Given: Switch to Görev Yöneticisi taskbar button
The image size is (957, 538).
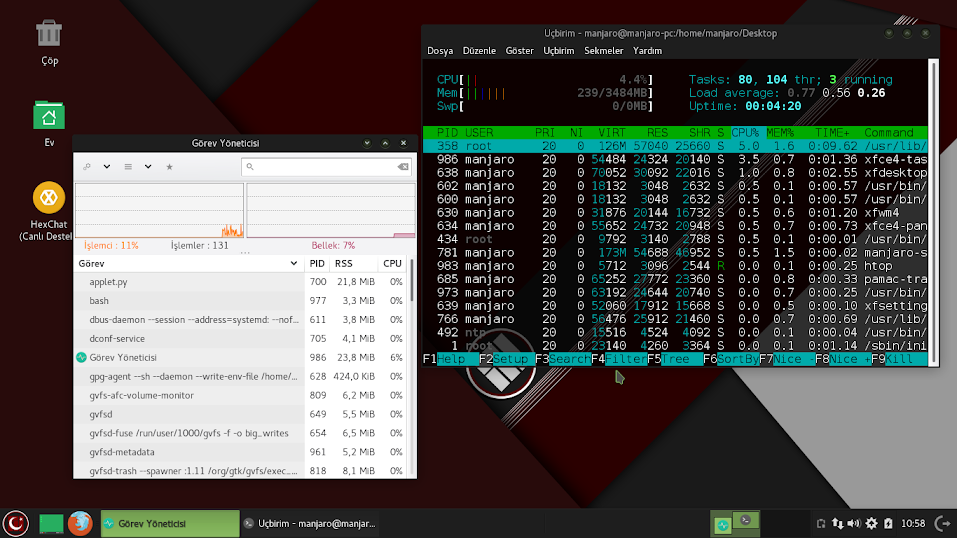Looking at the screenshot, I should pyautogui.click(x=170, y=523).
